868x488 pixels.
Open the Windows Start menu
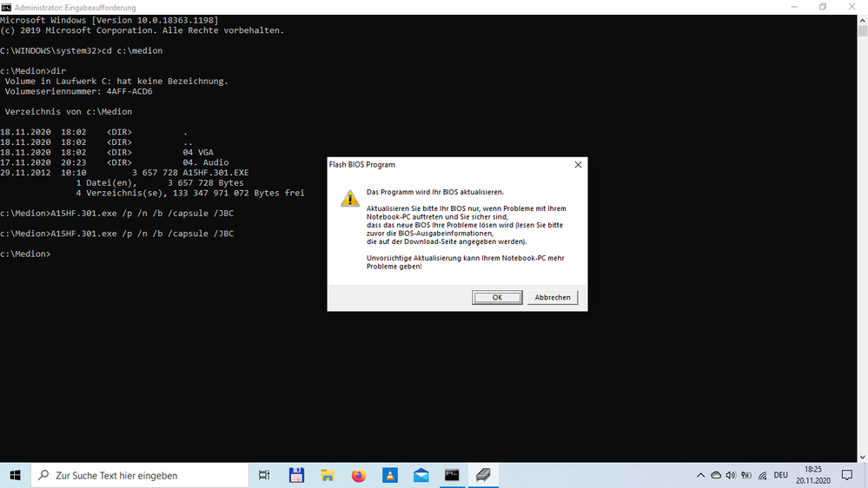(x=15, y=475)
